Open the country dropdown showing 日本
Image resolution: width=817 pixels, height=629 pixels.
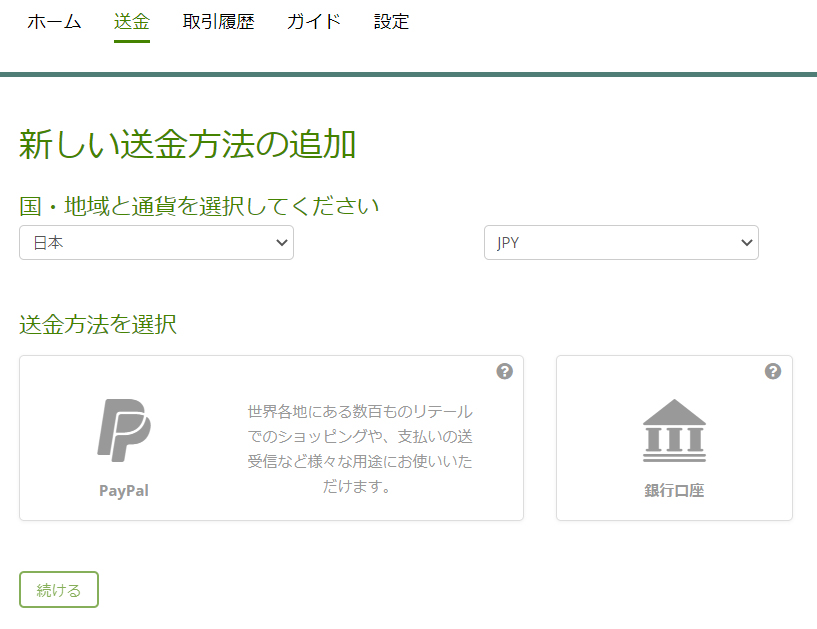156,242
